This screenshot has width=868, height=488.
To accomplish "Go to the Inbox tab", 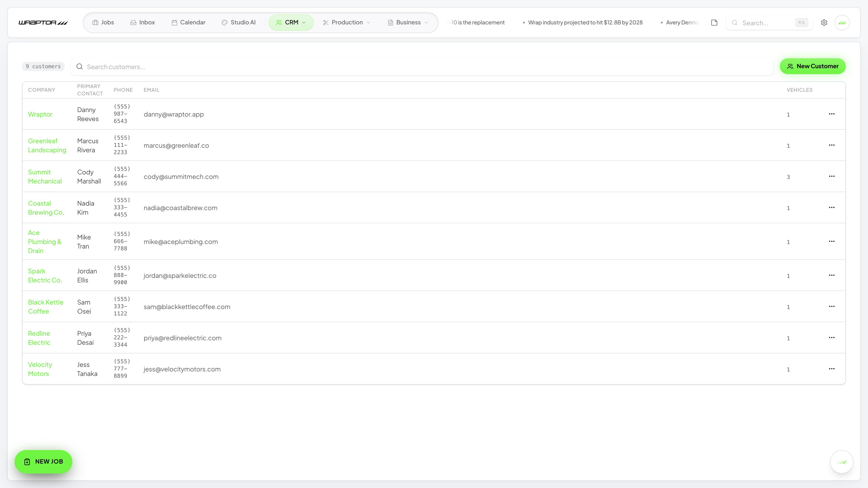I will pos(143,23).
